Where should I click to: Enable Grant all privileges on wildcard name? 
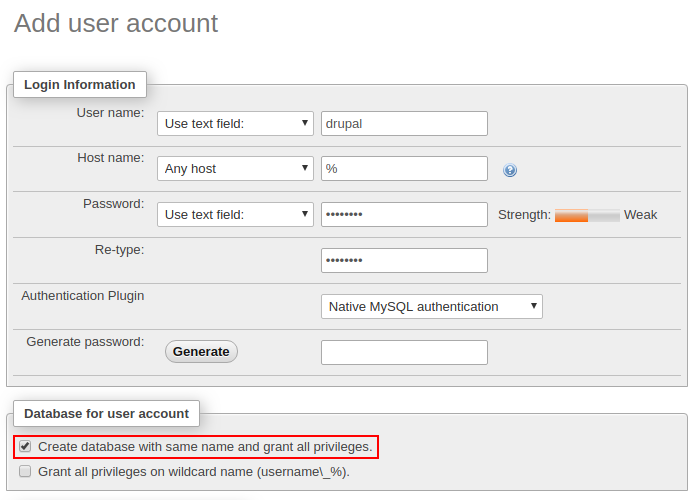pyautogui.click(x=25, y=471)
